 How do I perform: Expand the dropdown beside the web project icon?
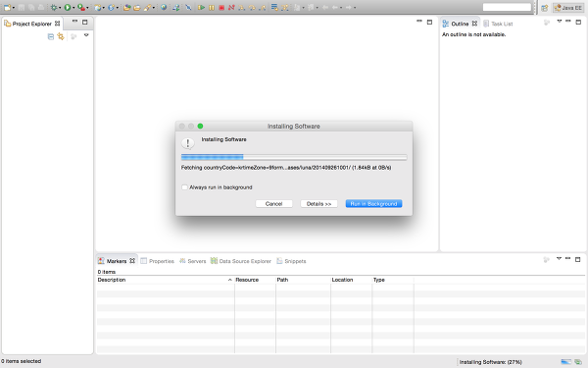click(104, 8)
